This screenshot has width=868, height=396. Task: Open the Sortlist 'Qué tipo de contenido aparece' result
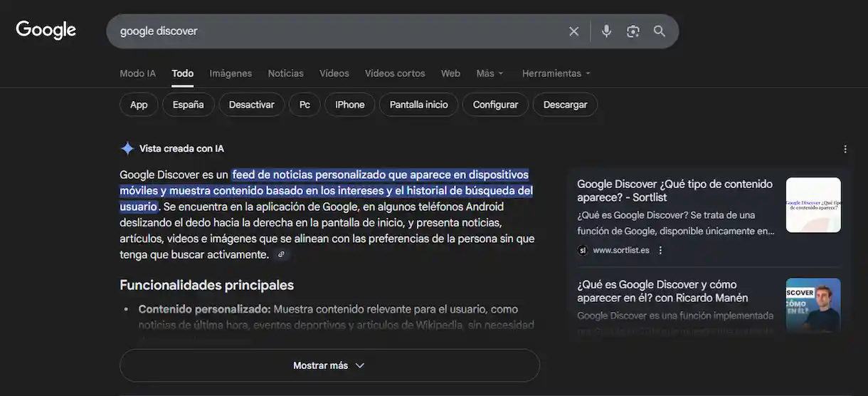tap(674, 191)
